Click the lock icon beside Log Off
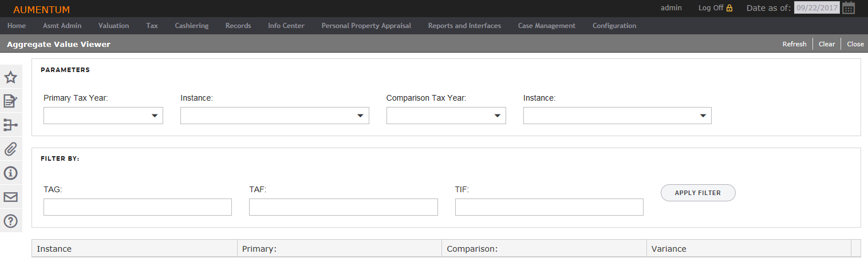The width and height of the screenshot is (868, 266). pos(729,8)
